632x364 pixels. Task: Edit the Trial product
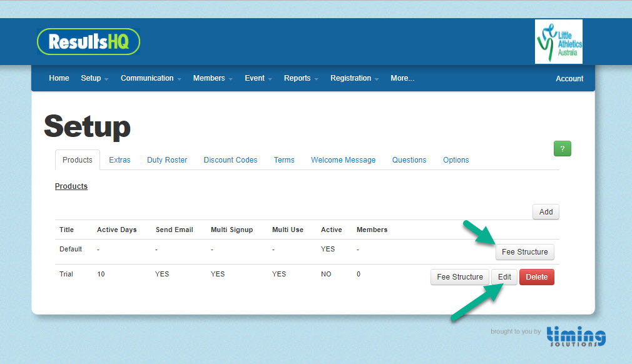[x=504, y=277]
